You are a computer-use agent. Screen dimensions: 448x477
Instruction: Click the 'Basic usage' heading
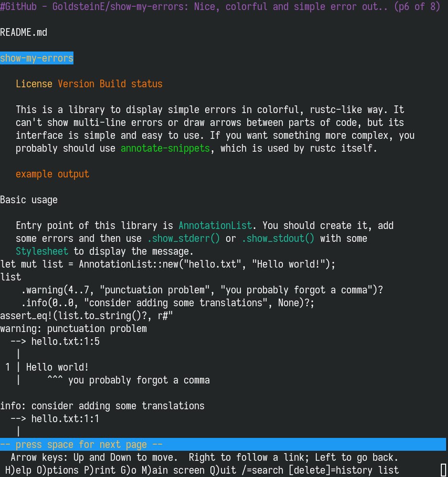pos(29,200)
